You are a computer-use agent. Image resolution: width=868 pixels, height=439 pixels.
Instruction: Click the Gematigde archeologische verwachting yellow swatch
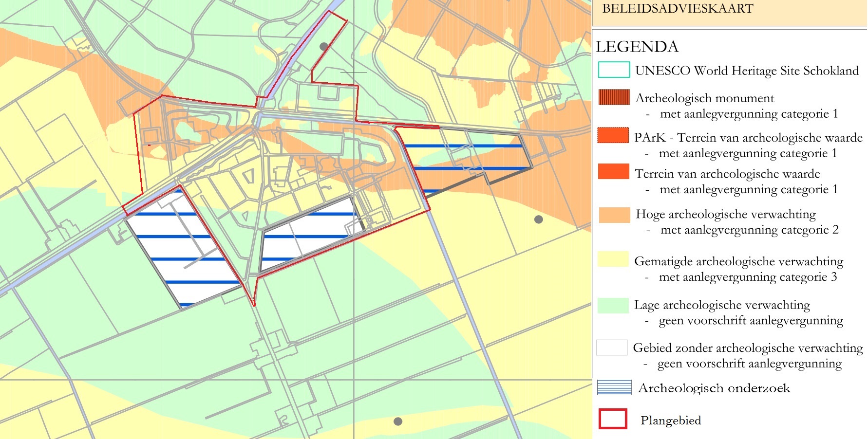613,259
